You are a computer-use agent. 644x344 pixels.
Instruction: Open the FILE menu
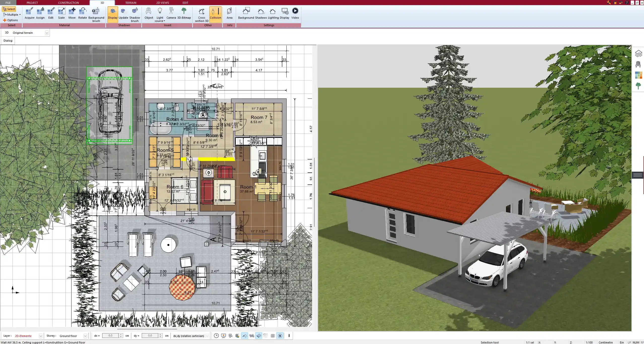[x=8, y=3]
